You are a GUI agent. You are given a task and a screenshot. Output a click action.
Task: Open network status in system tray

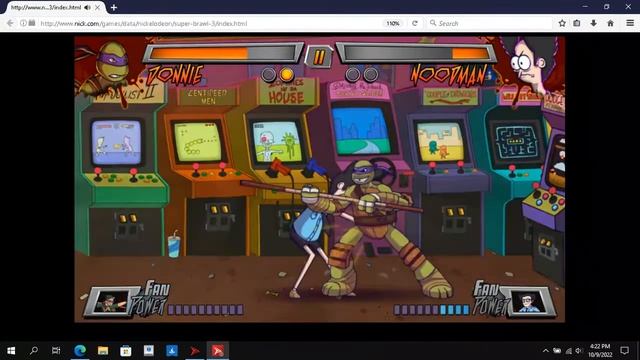(568, 350)
